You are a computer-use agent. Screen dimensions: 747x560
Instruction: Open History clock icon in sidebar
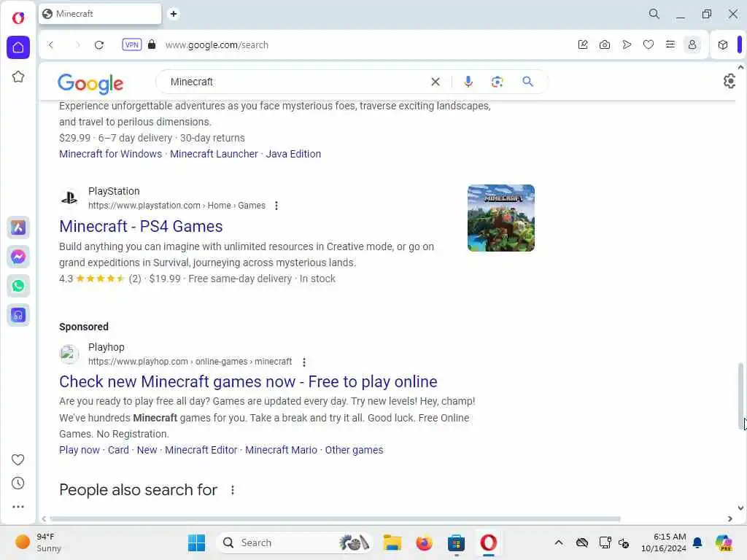(x=18, y=483)
